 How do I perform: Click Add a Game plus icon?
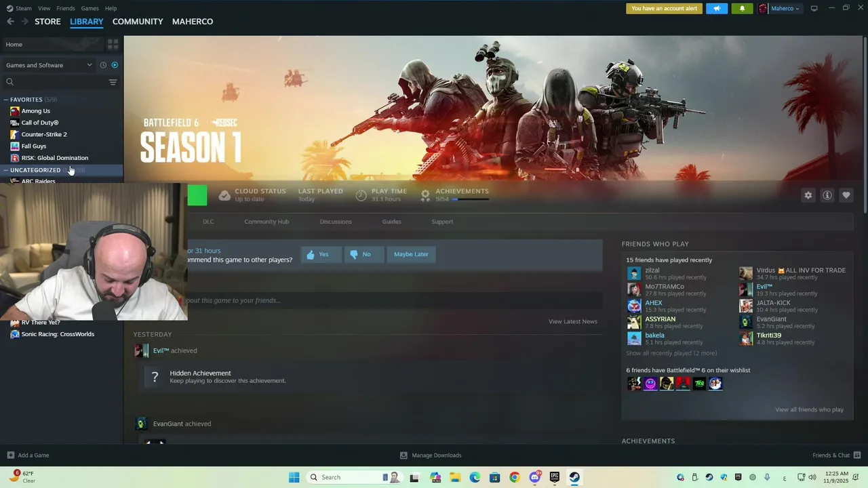10,455
